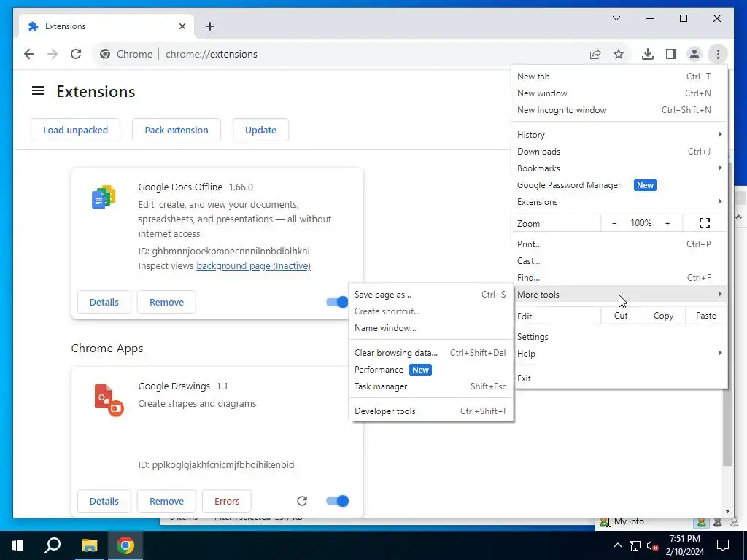
Task: Open Performance in submenu
Action: click(x=430, y=370)
